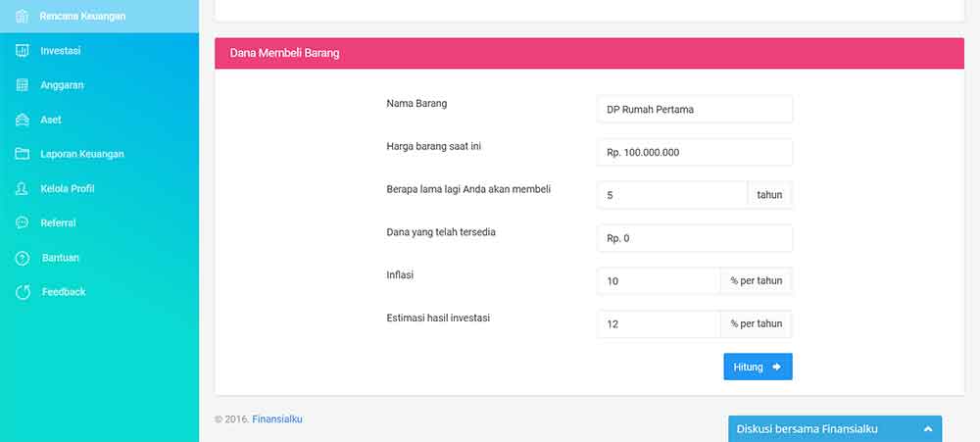Click the Dana yang telah tersedia field
The image size is (980, 442).
click(694, 238)
